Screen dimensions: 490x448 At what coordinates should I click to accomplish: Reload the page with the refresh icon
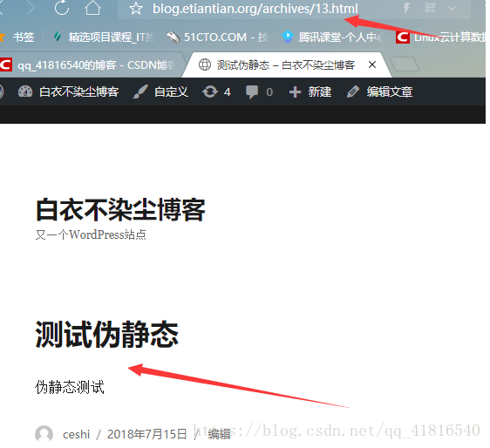[x=62, y=7]
